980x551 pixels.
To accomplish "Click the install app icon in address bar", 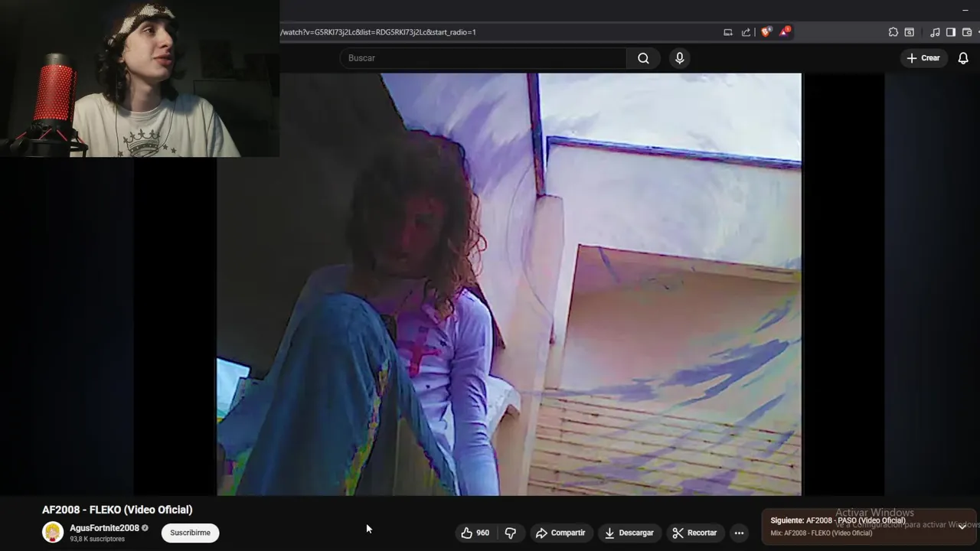I will click(x=728, y=32).
